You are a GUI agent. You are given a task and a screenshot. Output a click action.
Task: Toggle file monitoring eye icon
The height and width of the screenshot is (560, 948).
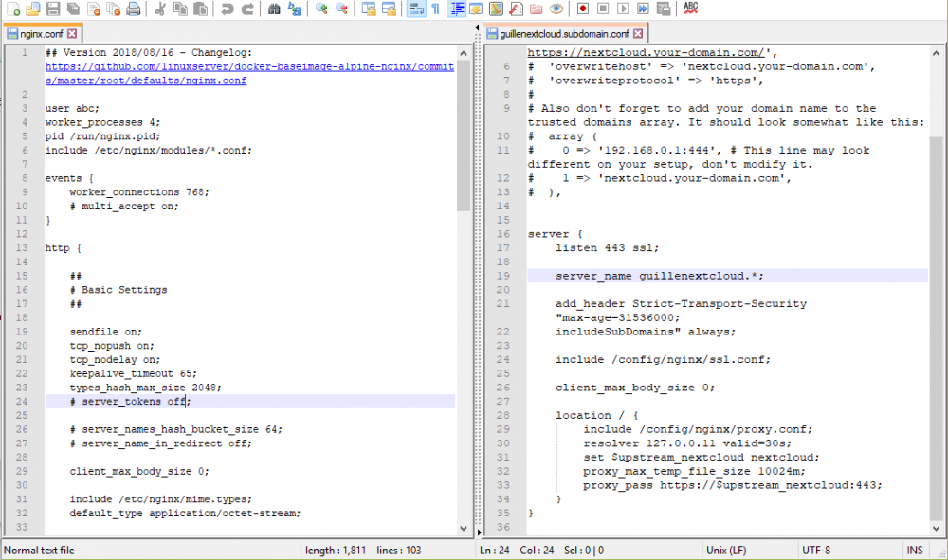pos(556,9)
